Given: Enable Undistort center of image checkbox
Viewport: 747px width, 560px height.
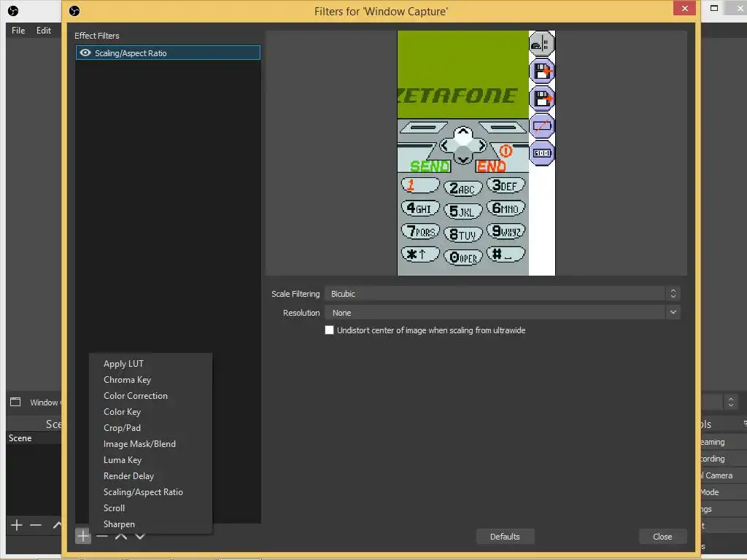Looking at the screenshot, I should click(x=329, y=330).
